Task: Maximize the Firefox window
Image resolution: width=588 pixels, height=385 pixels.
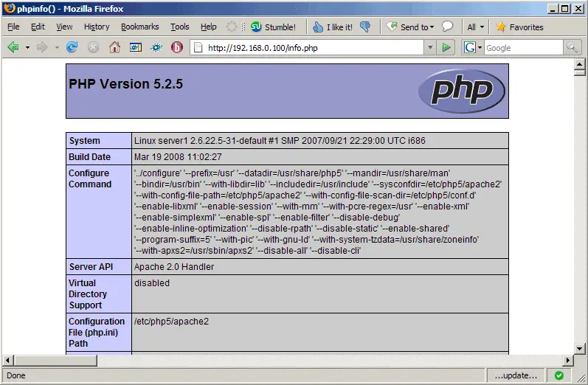Action: click(x=564, y=8)
